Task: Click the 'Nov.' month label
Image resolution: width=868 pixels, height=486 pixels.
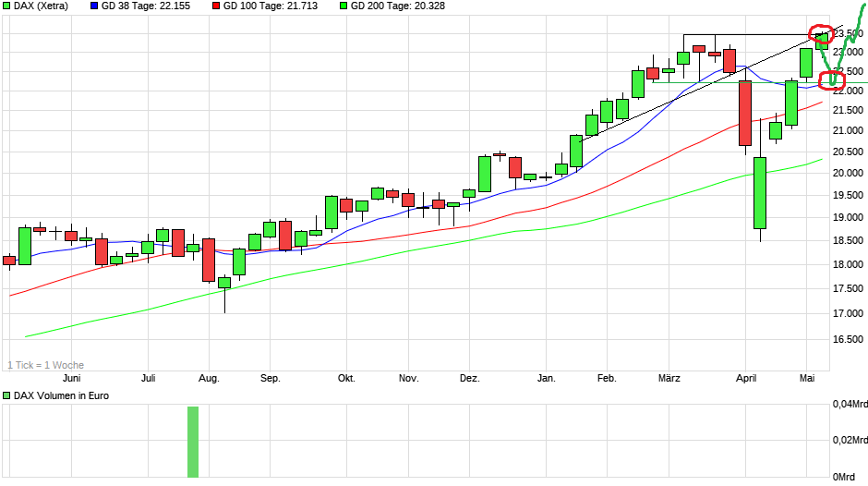Action: click(408, 379)
